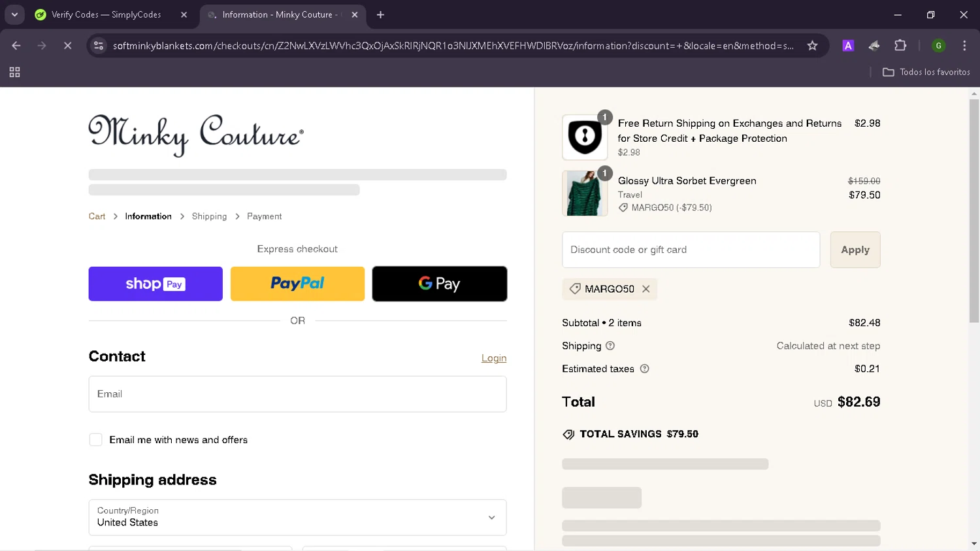Image resolution: width=980 pixels, height=551 pixels.
Task: Check Email me with news and offers
Action: point(96,440)
